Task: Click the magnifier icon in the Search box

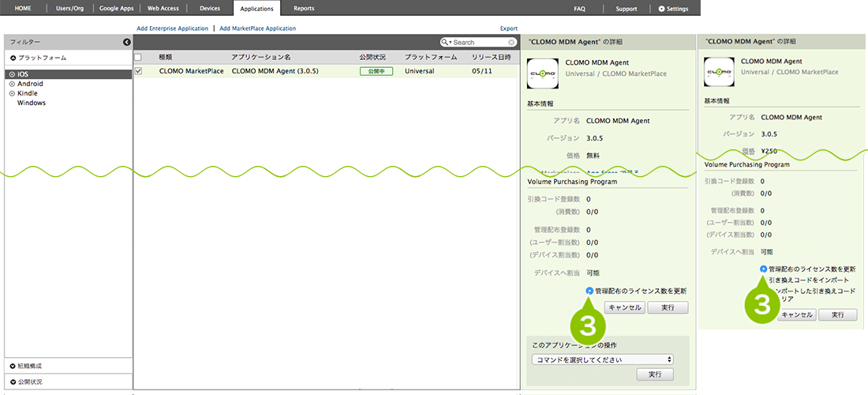Action: click(x=444, y=42)
